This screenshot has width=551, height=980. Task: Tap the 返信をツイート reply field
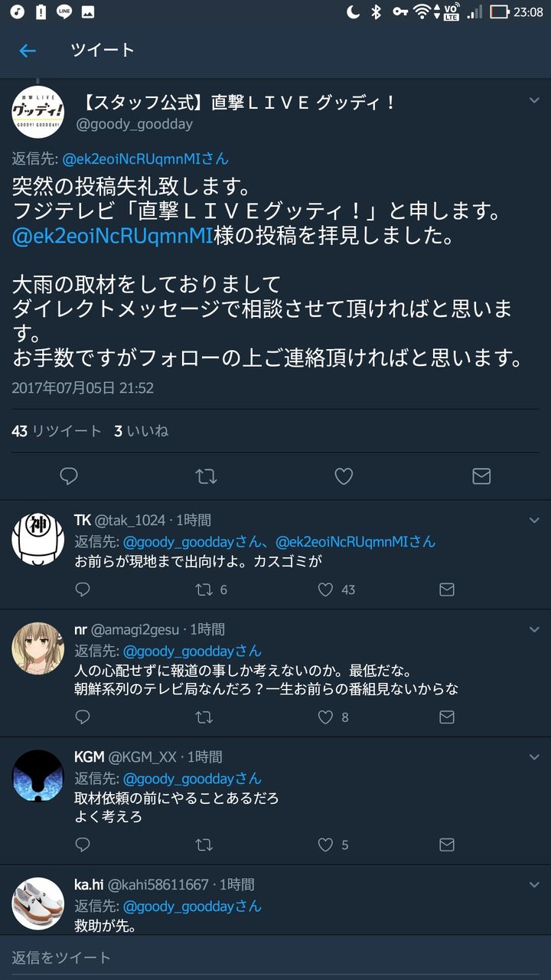[x=275, y=957]
